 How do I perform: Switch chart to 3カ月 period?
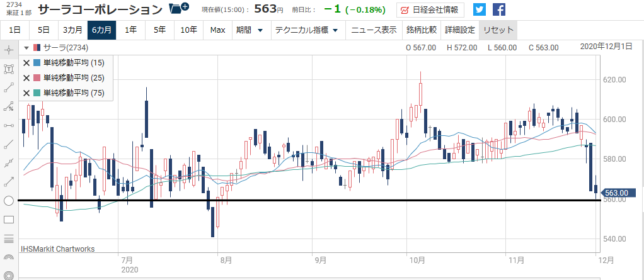click(x=72, y=30)
